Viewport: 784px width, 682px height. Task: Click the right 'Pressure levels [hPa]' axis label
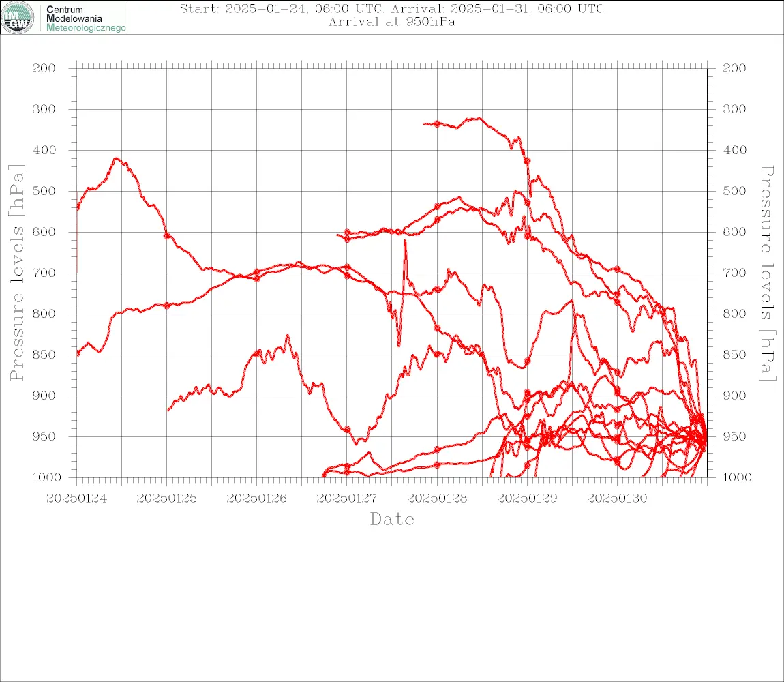pos(767,273)
